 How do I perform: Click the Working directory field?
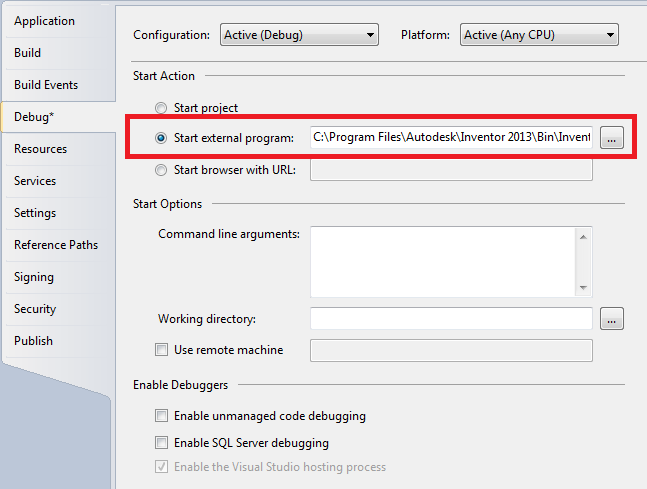pyautogui.click(x=451, y=318)
